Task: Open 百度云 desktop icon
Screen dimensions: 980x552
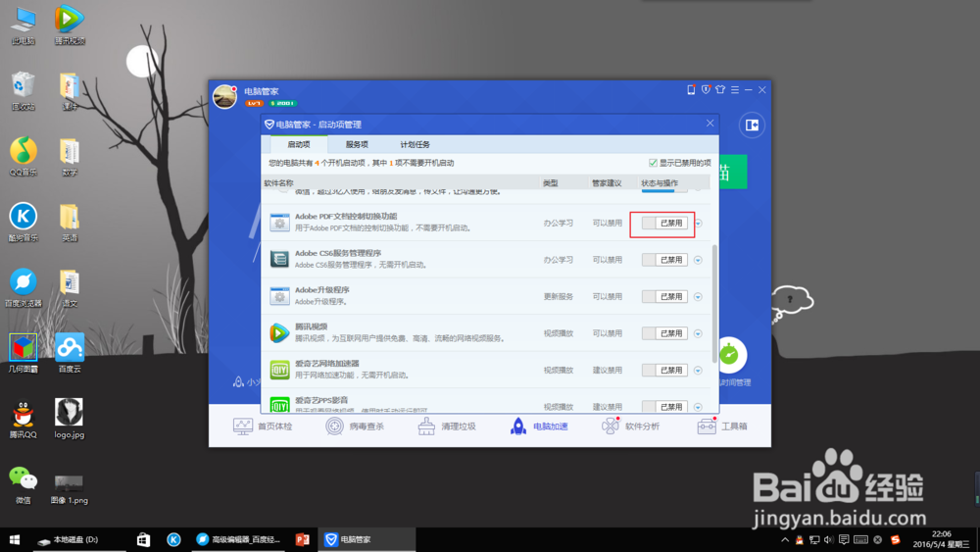Action: [x=70, y=353]
